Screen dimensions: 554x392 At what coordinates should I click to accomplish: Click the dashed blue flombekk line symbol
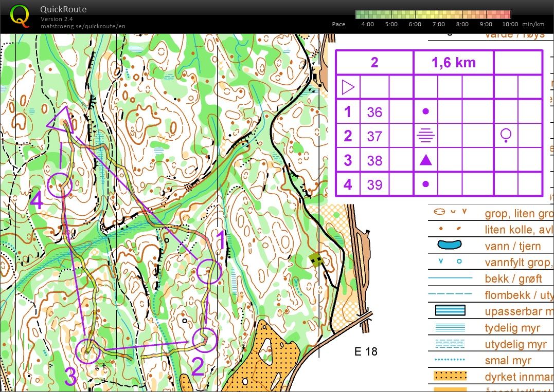450,293
